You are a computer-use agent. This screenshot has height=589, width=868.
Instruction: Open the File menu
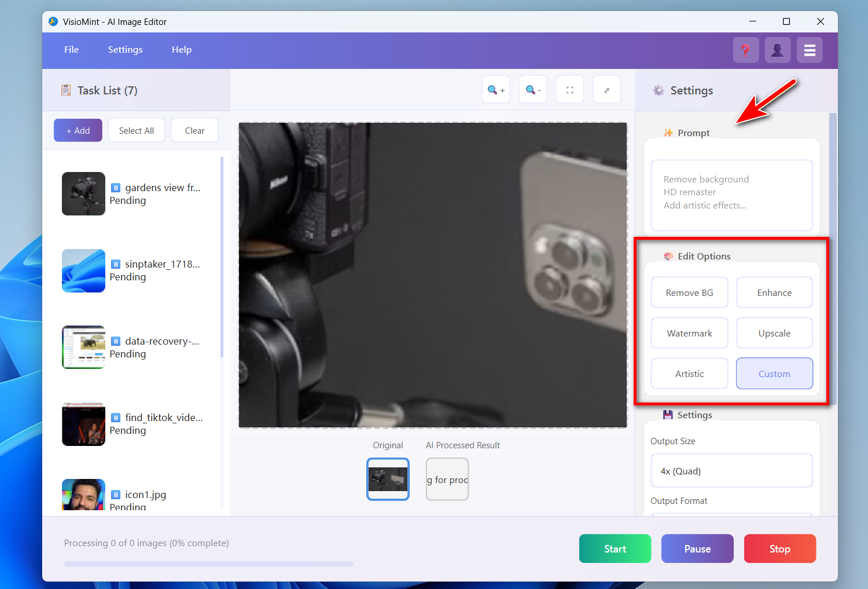tap(71, 50)
